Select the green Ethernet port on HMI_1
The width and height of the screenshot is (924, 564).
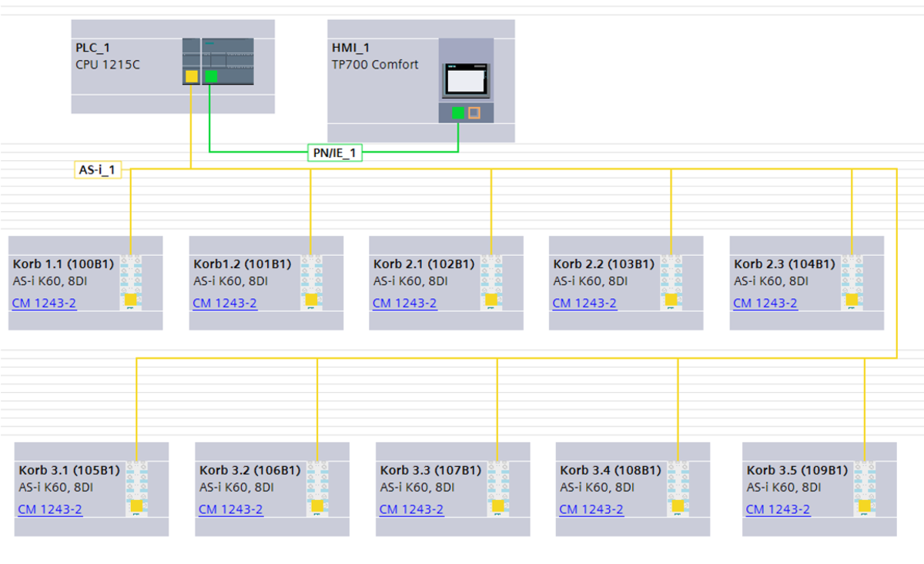458,113
